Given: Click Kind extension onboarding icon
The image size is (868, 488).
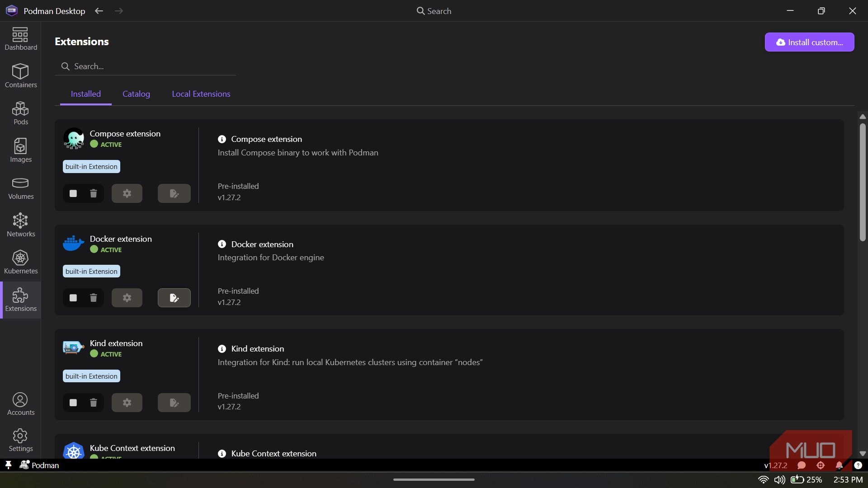Looking at the screenshot, I should click(x=174, y=403).
